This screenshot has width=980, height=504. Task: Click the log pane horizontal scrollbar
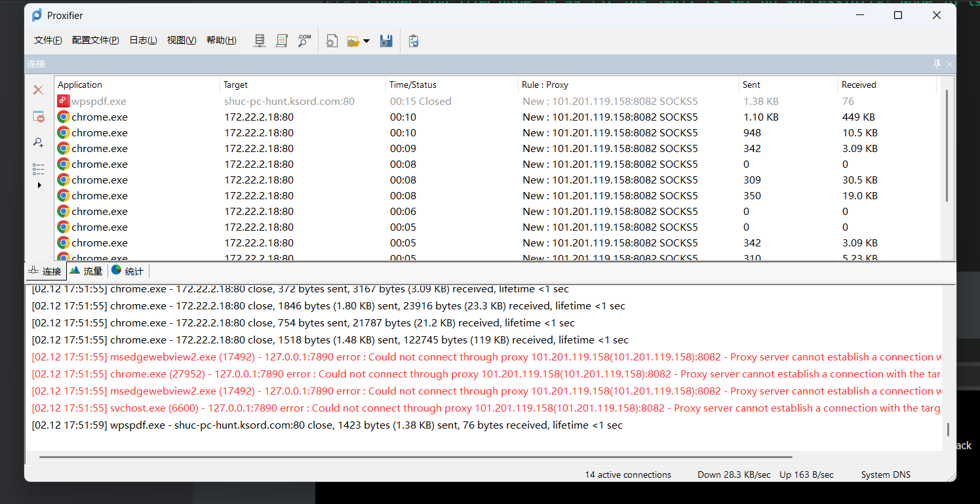[x=416, y=456]
